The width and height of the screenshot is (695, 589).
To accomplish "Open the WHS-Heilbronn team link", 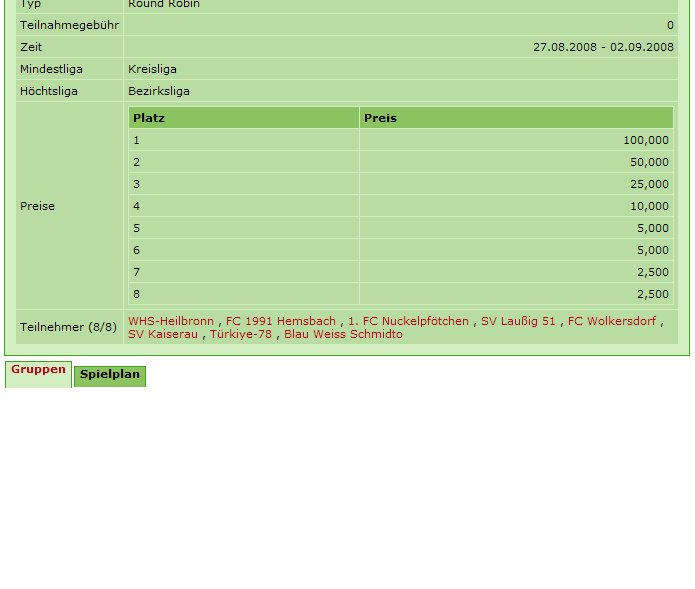I will click(171, 321).
